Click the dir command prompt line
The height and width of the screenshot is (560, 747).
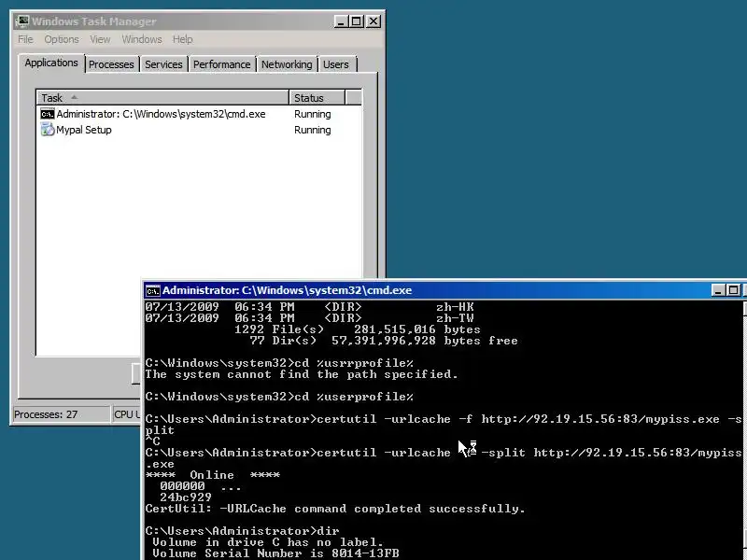(x=242, y=531)
